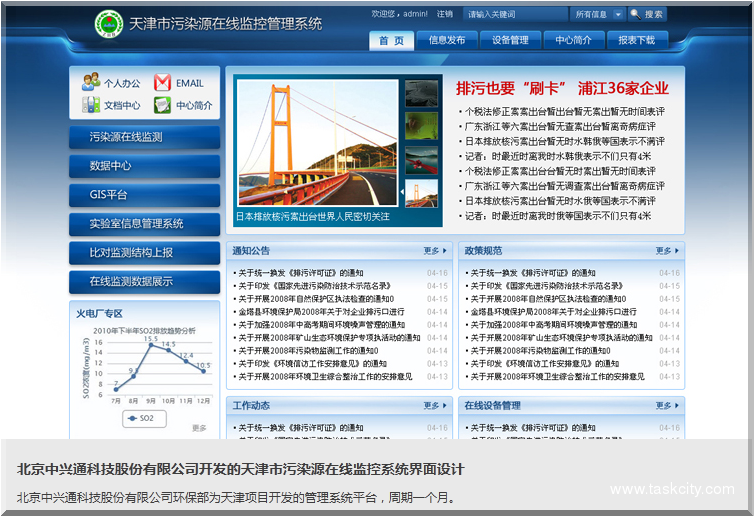Select the third slideshow thumbnail with red boat
754x516 pixels.
(x=421, y=160)
